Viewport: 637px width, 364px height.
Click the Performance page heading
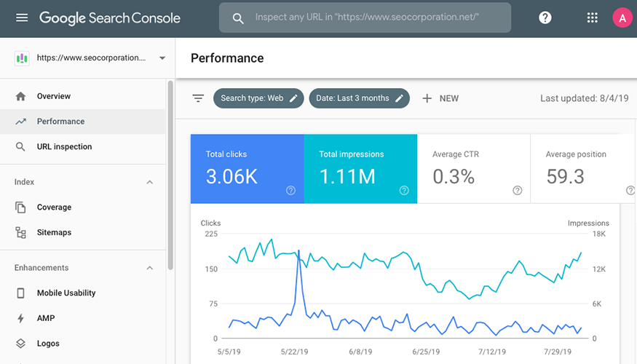[227, 58]
